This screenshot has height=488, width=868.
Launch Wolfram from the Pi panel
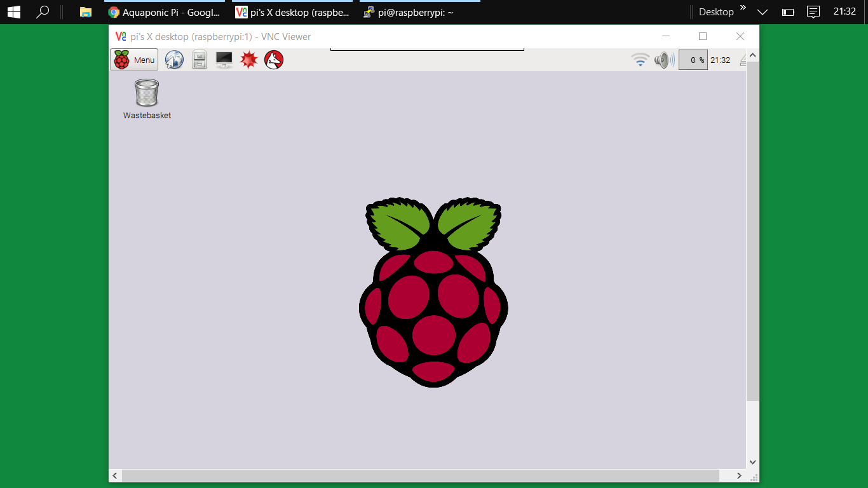pyautogui.click(x=273, y=59)
